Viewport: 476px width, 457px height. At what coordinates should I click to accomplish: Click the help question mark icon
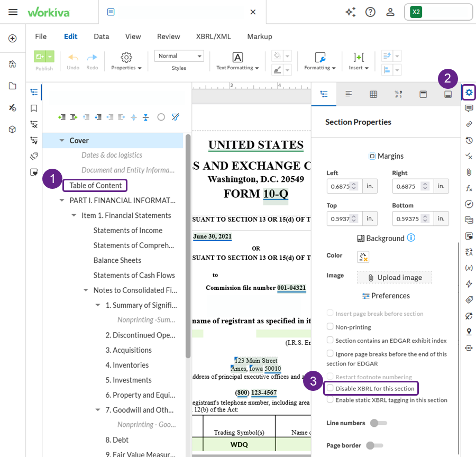370,12
